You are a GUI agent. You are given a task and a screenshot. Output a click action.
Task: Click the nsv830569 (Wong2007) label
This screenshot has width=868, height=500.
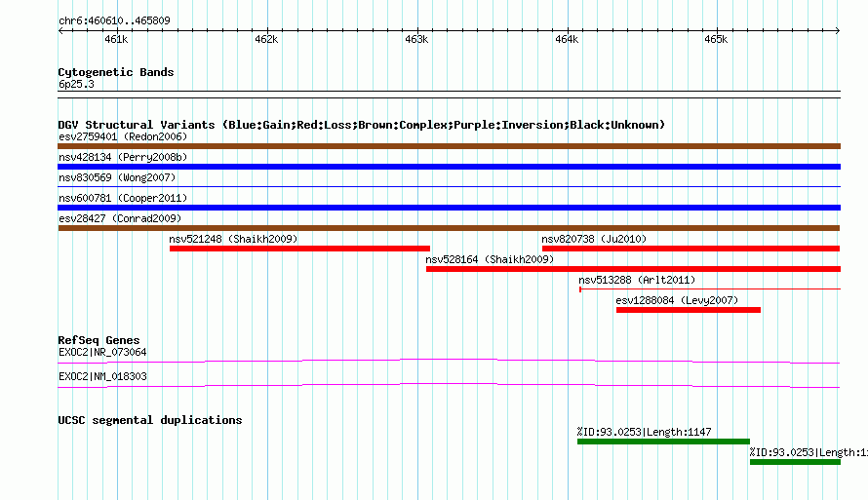pos(117,177)
